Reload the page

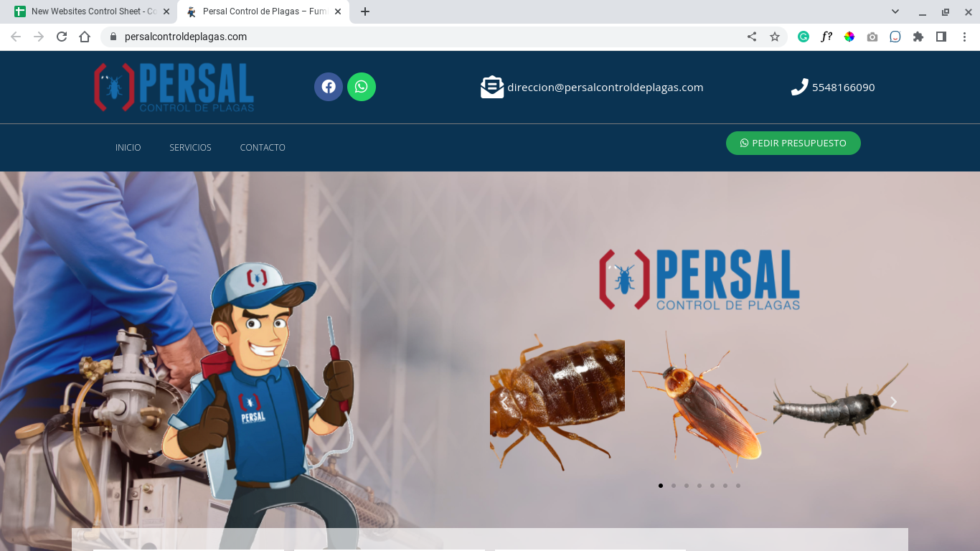click(x=62, y=37)
